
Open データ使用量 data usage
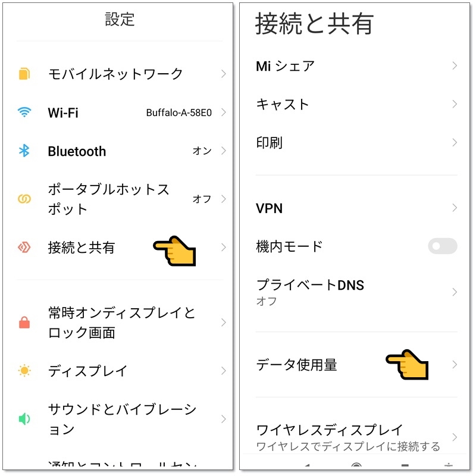296,365
